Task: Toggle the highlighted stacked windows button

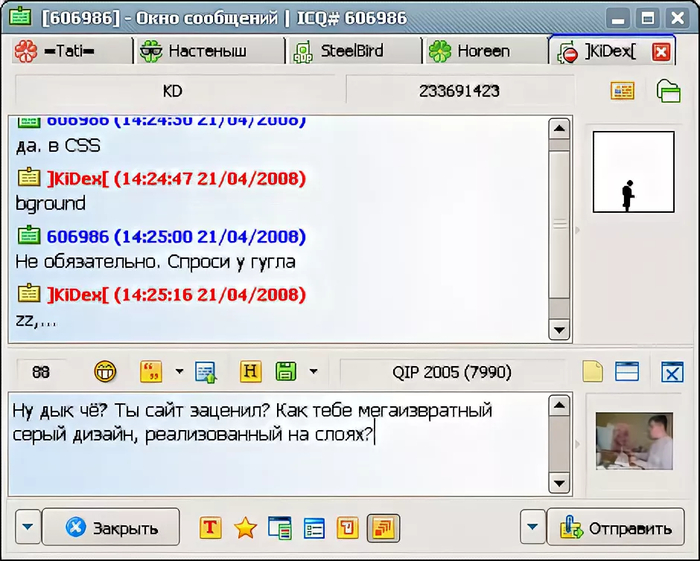Action: [383, 527]
